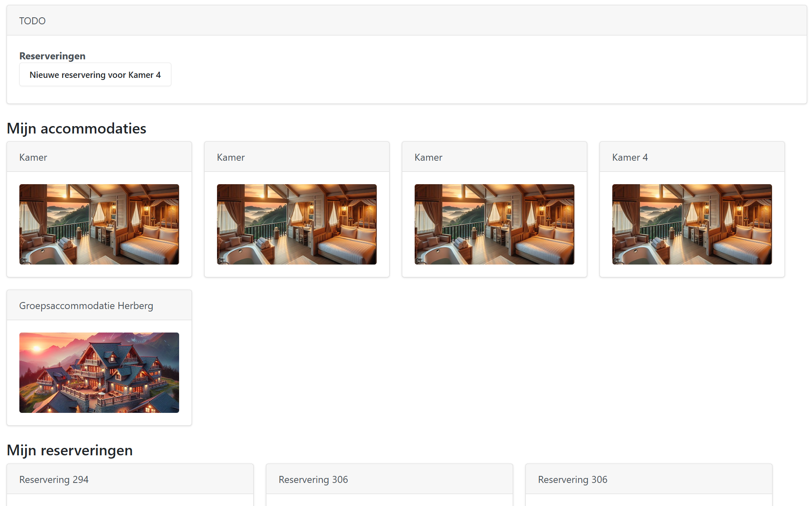Click the Kamer 4 room photo

coord(692,224)
